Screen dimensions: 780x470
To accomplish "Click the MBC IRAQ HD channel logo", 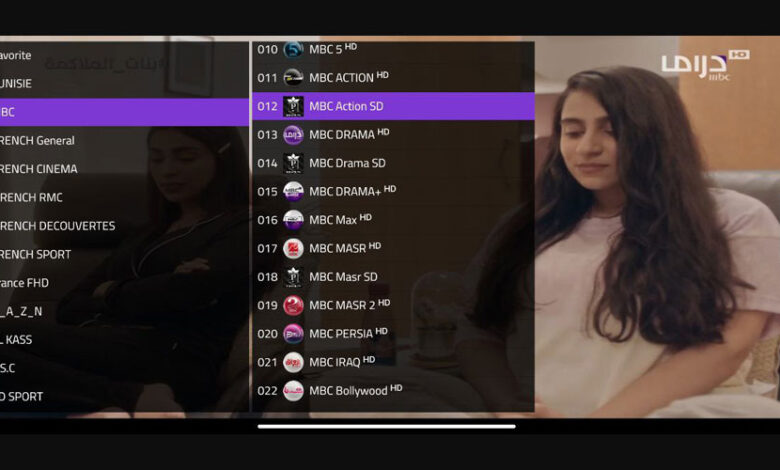I will [x=293, y=362].
